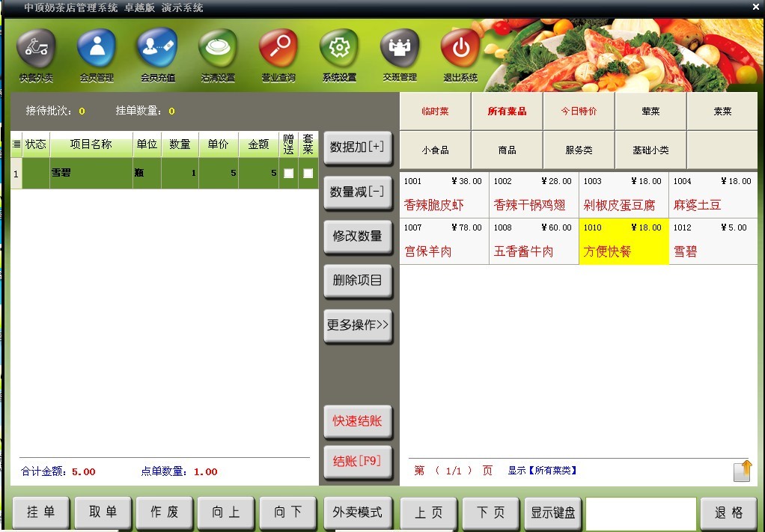This screenshot has height=532, width=765.
Task: Click the 挂单 button
Action: [x=41, y=512]
